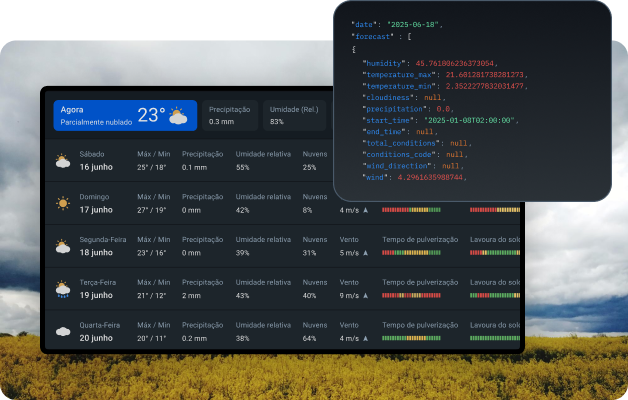
Task: Select the Quarta-Feira 20 junho forecast row
Action: pyautogui.click(x=282, y=331)
